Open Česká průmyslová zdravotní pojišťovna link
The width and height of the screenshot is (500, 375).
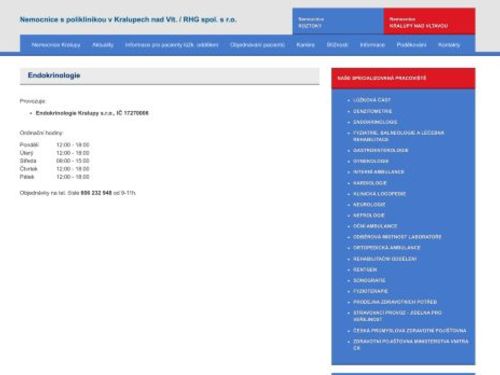410,331
